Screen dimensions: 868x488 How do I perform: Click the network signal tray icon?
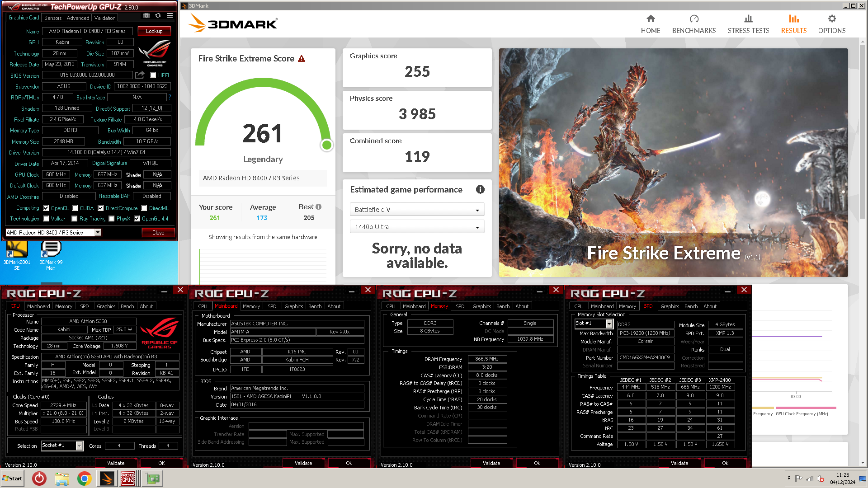tap(810, 479)
